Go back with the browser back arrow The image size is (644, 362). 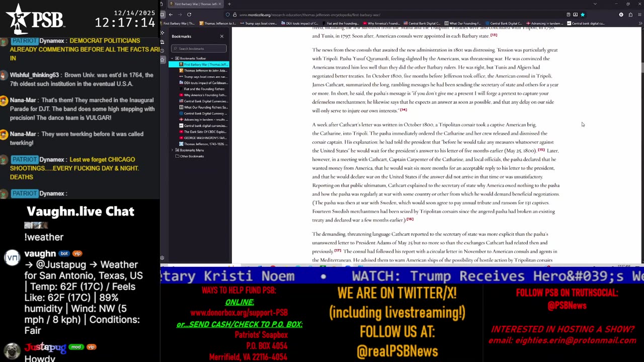[x=171, y=15]
